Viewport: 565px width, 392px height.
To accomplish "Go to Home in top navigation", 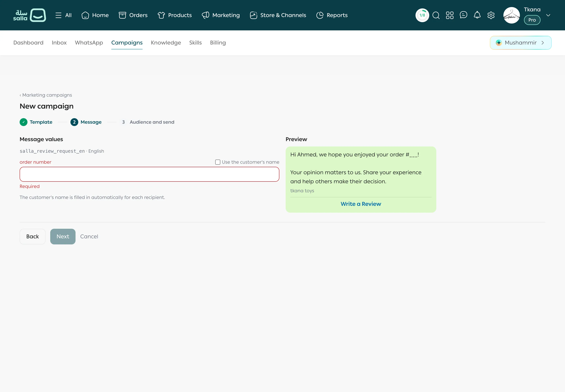I will (x=95, y=15).
